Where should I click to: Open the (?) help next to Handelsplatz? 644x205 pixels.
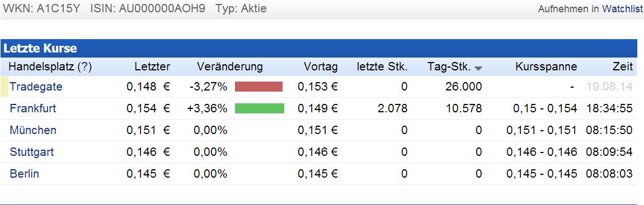(x=84, y=67)
